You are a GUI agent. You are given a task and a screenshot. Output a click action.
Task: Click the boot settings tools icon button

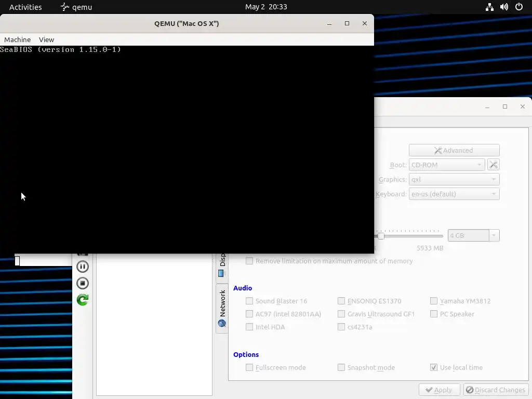pyautogui.click(x=494, y=165)
